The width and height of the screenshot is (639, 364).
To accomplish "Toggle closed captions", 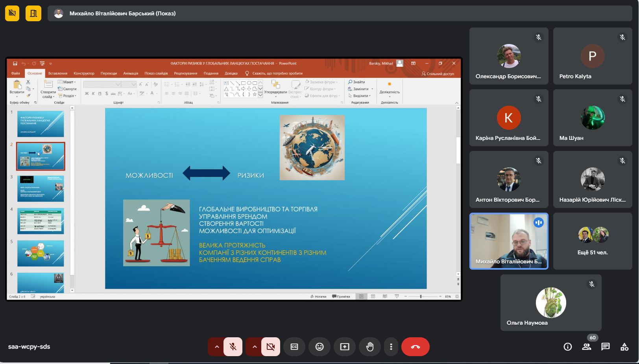I will pyautogui.click(x=294, y=347).
